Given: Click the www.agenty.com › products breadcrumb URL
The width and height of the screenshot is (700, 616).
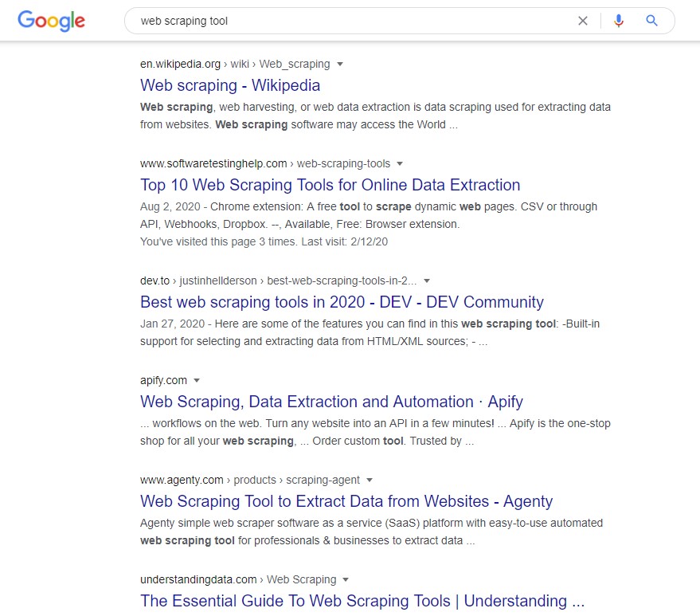Looking at the screenshot, I should (249, 481).
